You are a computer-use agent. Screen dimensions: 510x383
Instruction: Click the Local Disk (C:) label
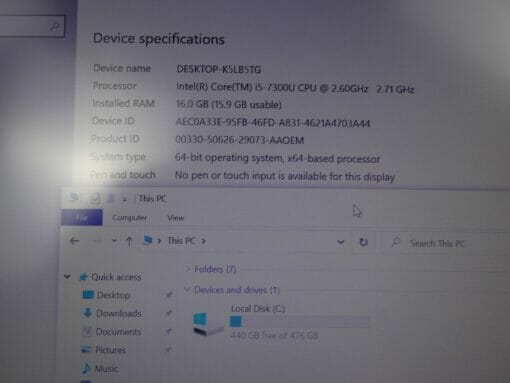[258, 309]
